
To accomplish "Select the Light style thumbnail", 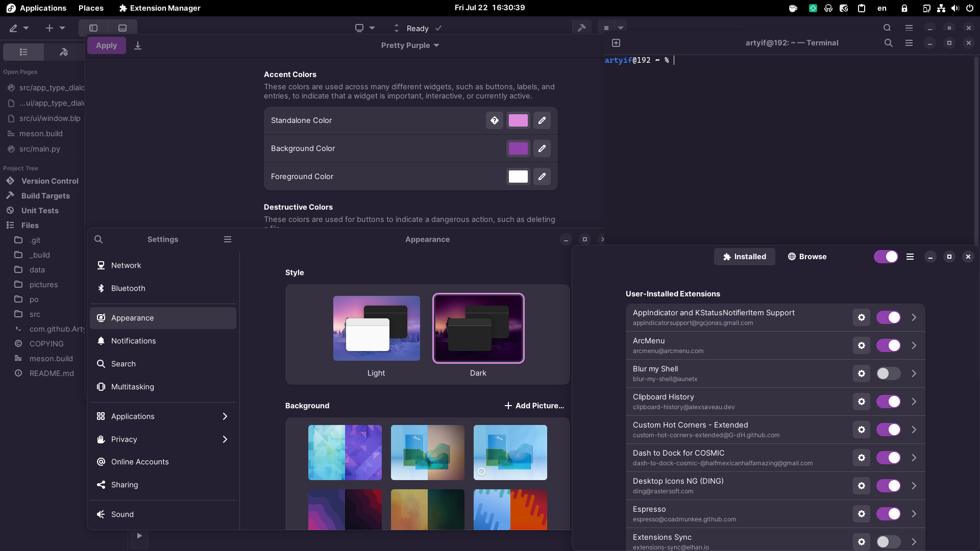I will [x=377, y=328].
